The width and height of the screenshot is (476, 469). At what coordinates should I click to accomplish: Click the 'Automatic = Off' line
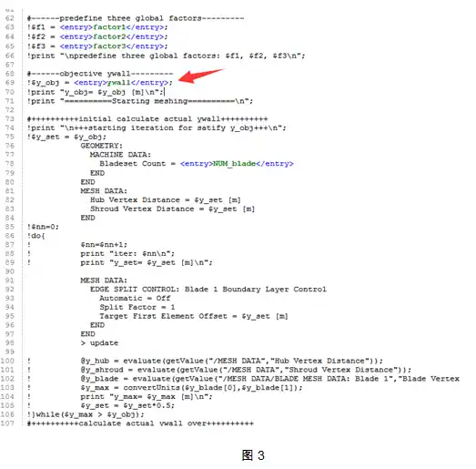135,299
